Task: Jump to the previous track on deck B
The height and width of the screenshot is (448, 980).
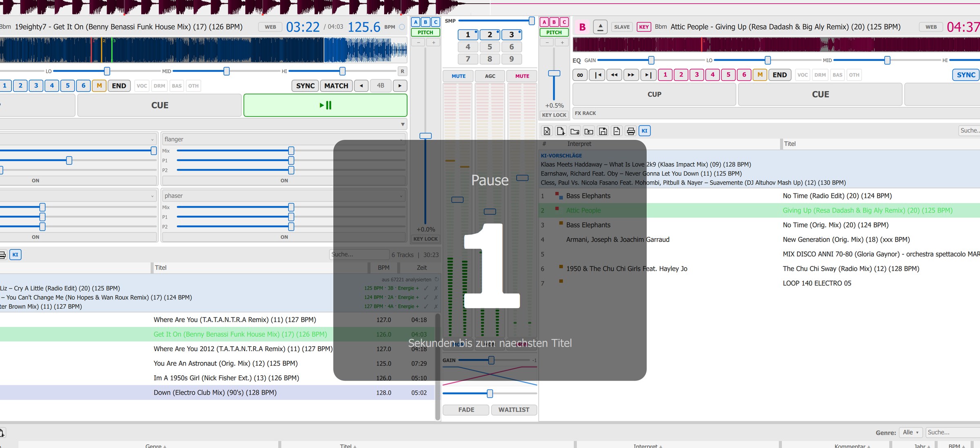Action: click(x=597, y=75)
